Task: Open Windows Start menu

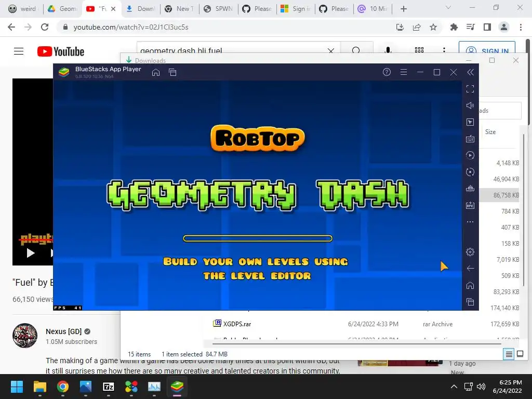Action: pyautogui.click(x=17, y=387)
